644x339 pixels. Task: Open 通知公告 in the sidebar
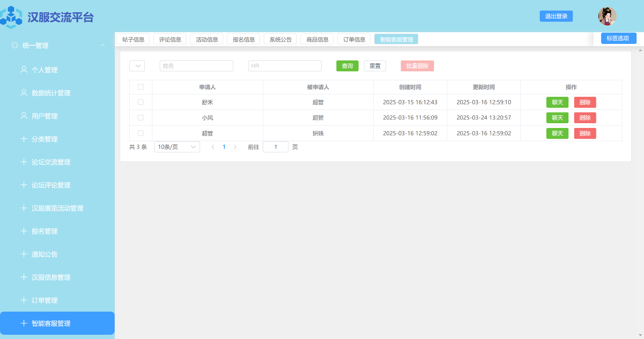[57, 254]
